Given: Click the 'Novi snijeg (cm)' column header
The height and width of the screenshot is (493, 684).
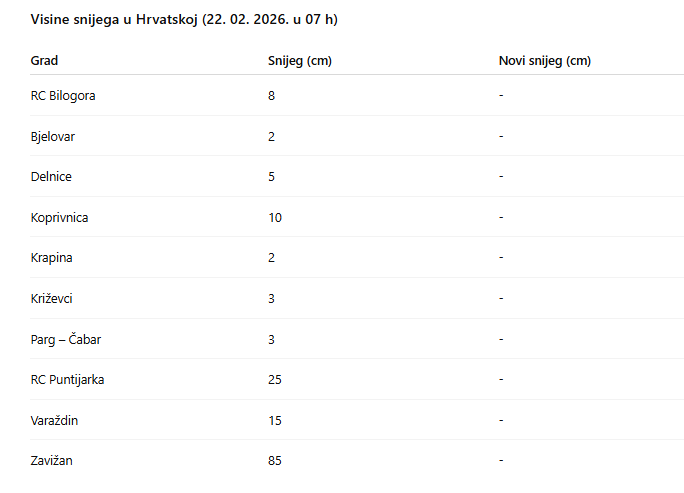Looking at the screenshot, I should point(545,61).
